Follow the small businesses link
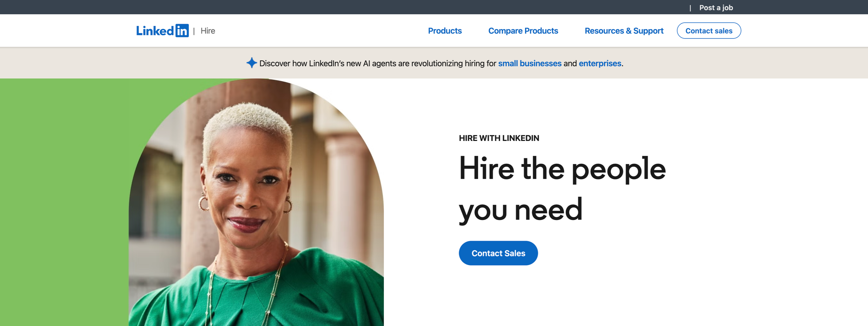Image resolution: width=868 pixels, height=326 pixels. 530,63
